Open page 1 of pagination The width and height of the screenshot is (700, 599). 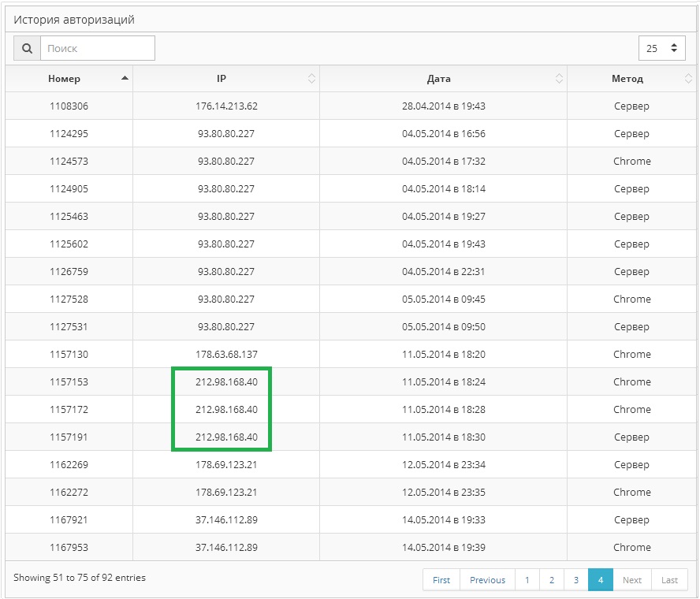(527, 580)
